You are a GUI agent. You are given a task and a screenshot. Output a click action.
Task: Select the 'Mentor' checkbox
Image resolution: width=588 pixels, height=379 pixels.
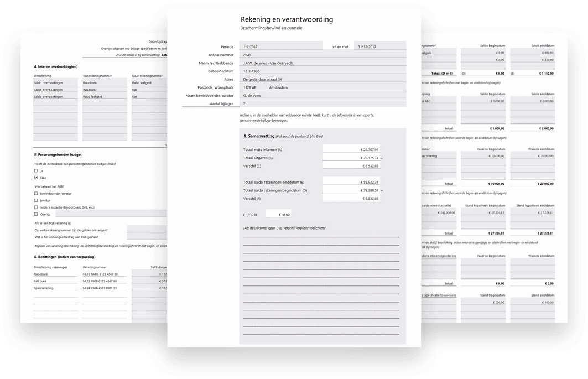point(36,201)
